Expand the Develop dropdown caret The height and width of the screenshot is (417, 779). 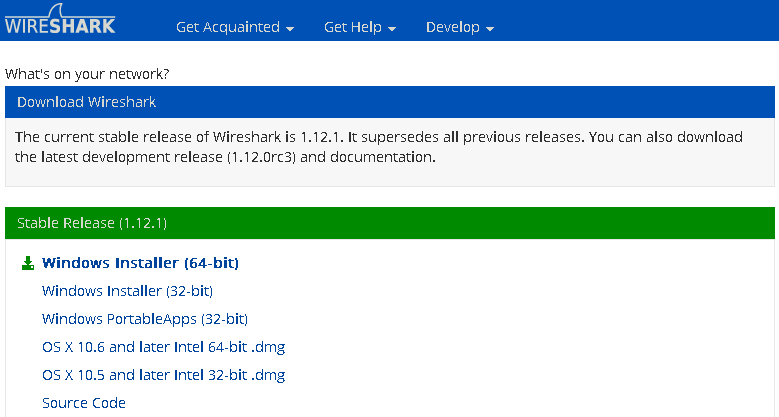tap(490, 29)
